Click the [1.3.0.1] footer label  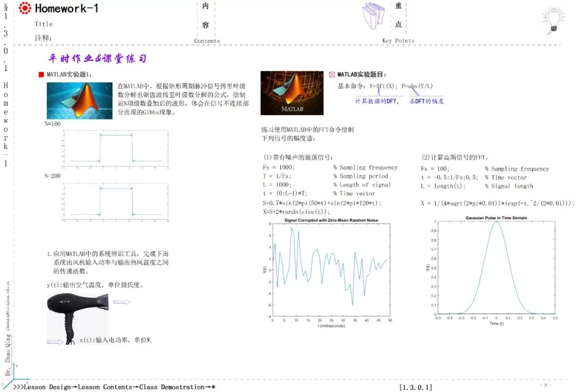coord(415,387)
